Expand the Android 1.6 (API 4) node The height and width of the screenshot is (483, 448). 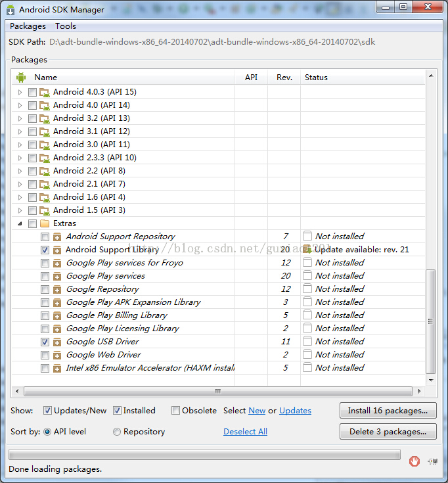coord(20,197)
